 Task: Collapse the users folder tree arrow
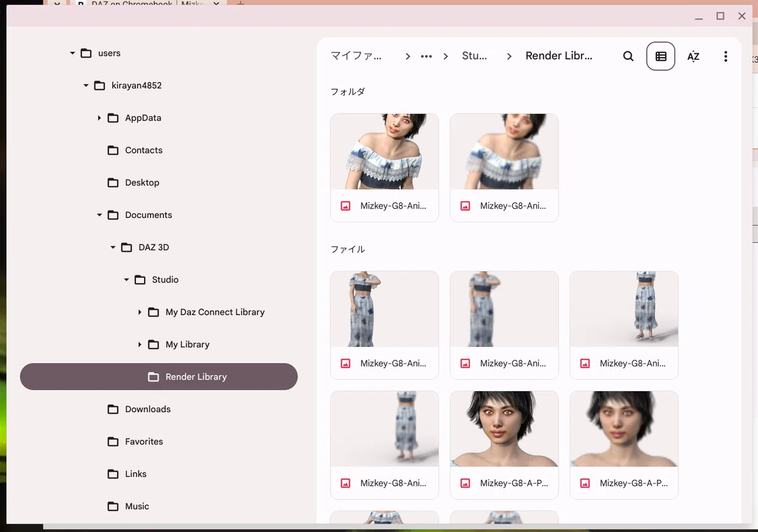click(72, 53)
